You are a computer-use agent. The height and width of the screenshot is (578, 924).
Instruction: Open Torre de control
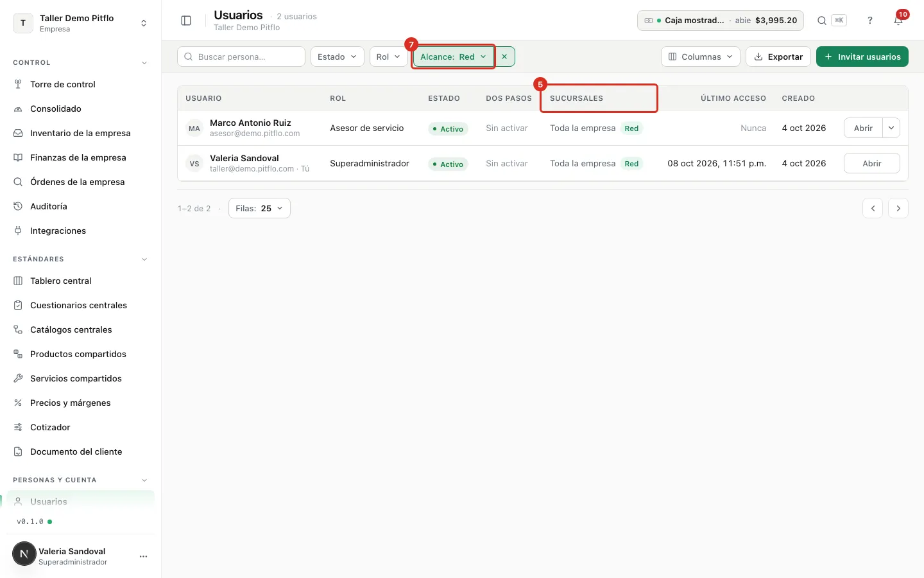point(80,84)
